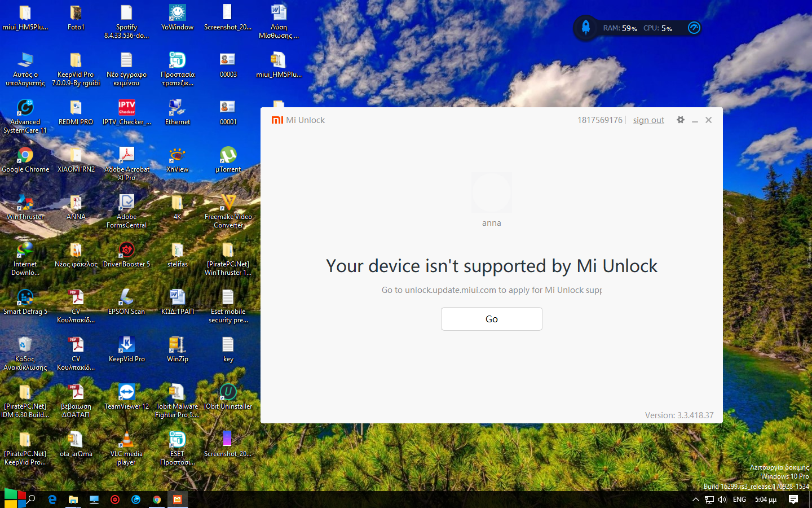
Task: Select the KeepVid Pro desktop shortcut
Action: click(x=127, y=349)
